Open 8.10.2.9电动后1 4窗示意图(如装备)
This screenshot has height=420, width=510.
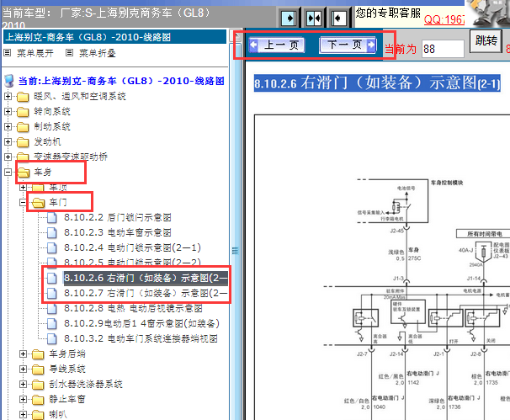coord(142,323)
